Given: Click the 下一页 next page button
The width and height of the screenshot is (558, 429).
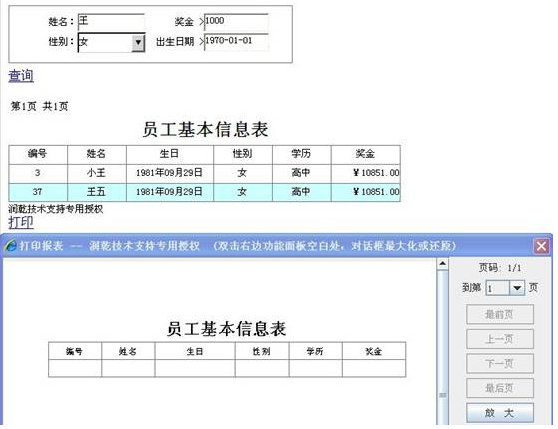Looking at the screenshot, I should (500, 363).
